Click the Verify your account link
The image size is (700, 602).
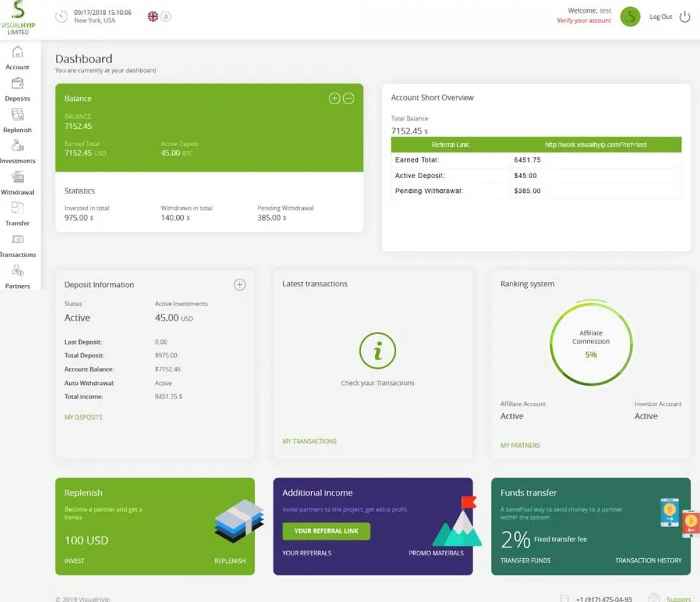coord(584,21)
